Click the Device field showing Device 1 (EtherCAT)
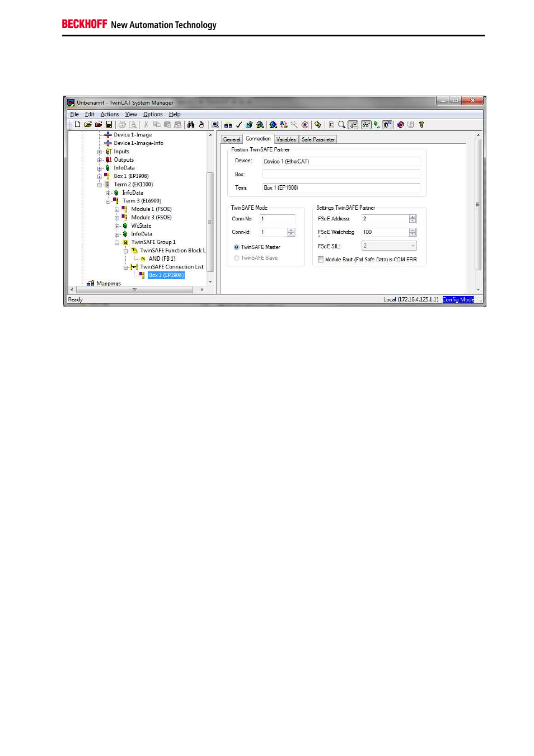Viewport: 534px width, 756px height. [341, 162]
